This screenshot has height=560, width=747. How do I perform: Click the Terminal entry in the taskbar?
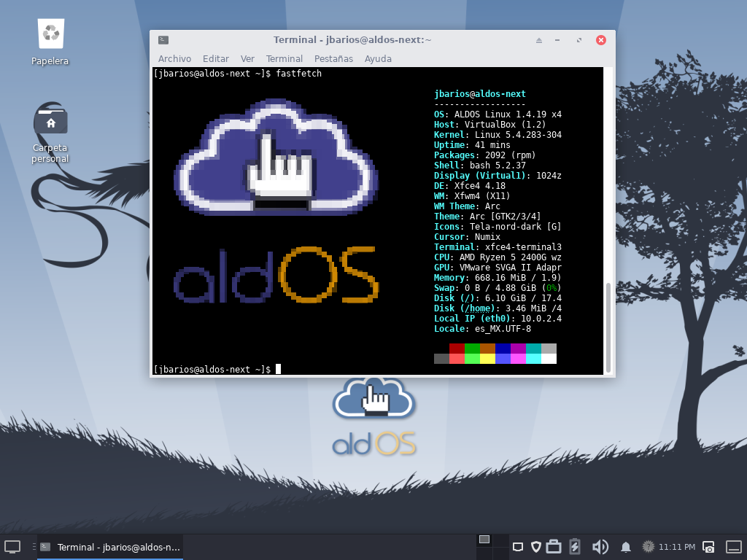pos(109,547)
